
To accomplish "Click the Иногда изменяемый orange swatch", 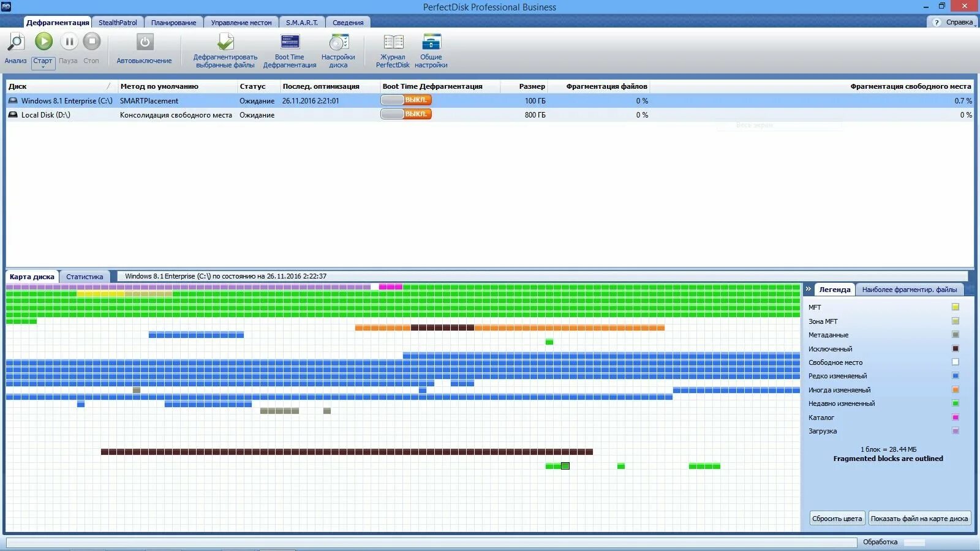I will pos(956,390).
